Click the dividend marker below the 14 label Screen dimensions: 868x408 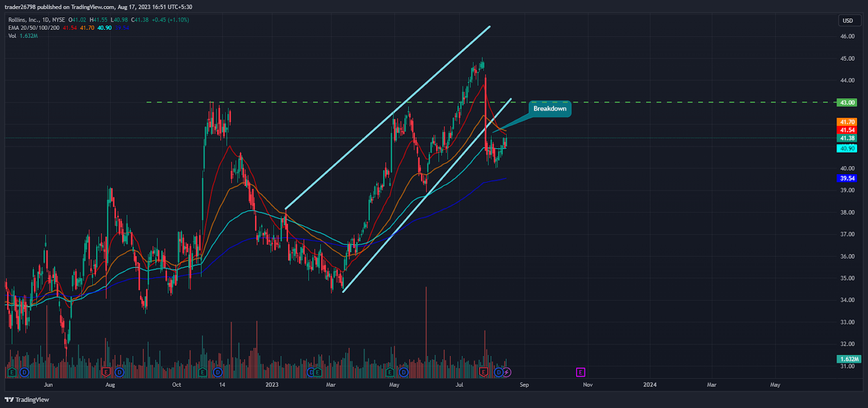click(218, 372)
